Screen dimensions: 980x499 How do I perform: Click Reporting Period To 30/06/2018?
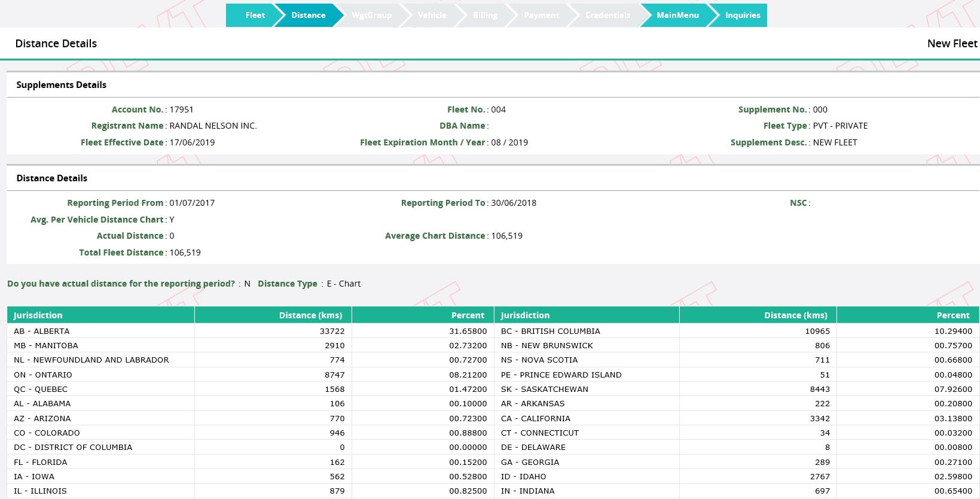[x=514, y=203]
